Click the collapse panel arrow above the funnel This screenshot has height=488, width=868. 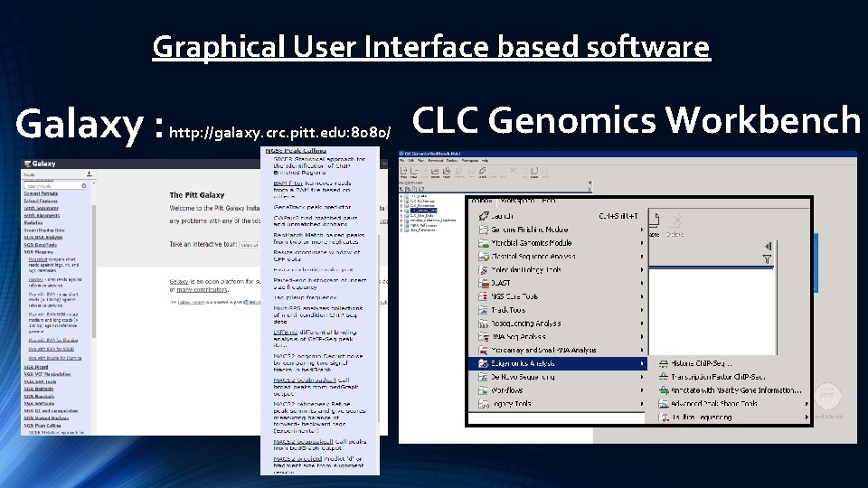pos(768,246)
